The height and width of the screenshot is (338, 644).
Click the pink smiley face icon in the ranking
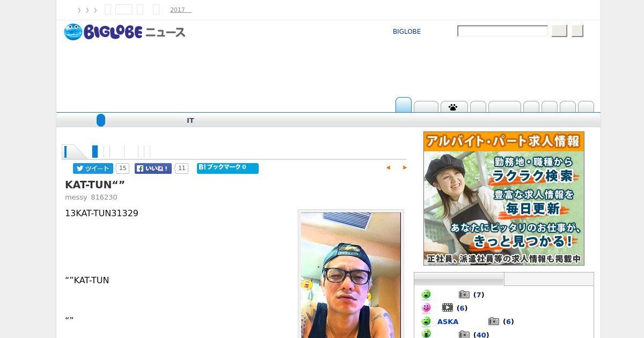(x=426, y=308)
